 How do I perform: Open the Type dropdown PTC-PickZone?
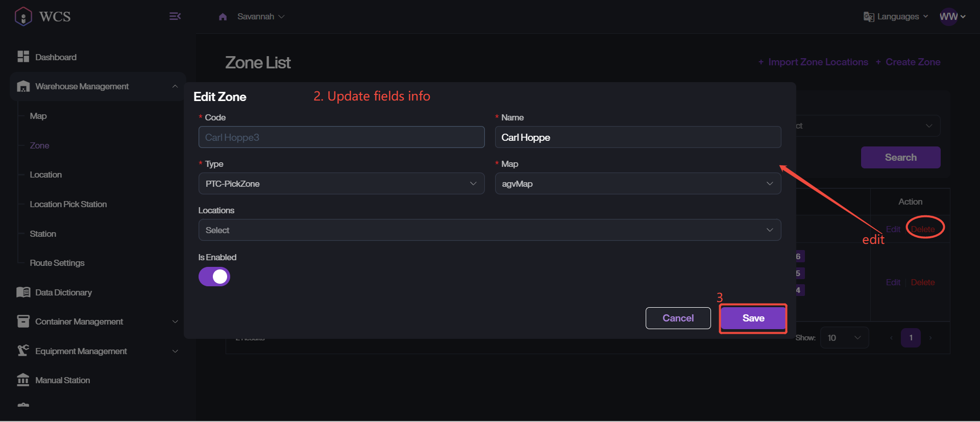coord(341,184)
